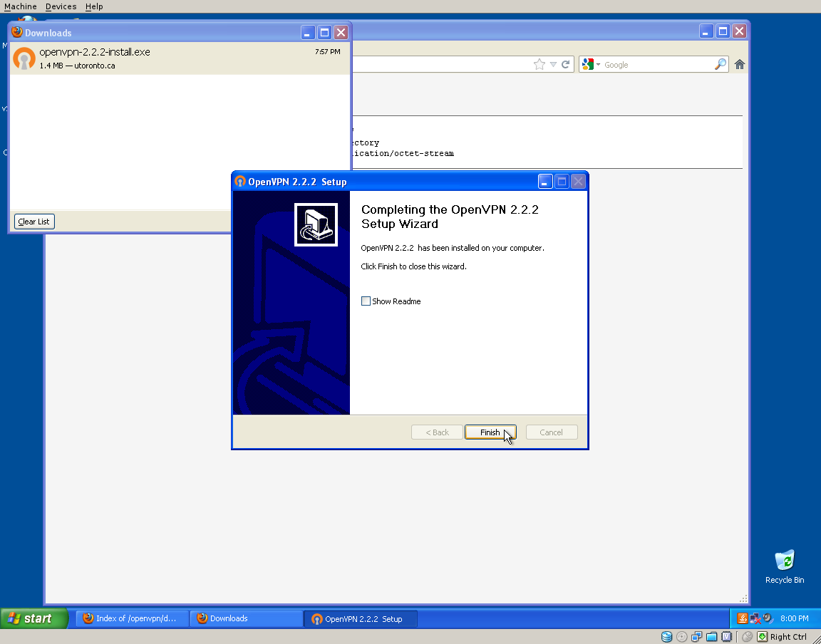821x644 pixels.
Task: Click the OpenVPN icon in the setup title bar
Action: pos(240,182)
